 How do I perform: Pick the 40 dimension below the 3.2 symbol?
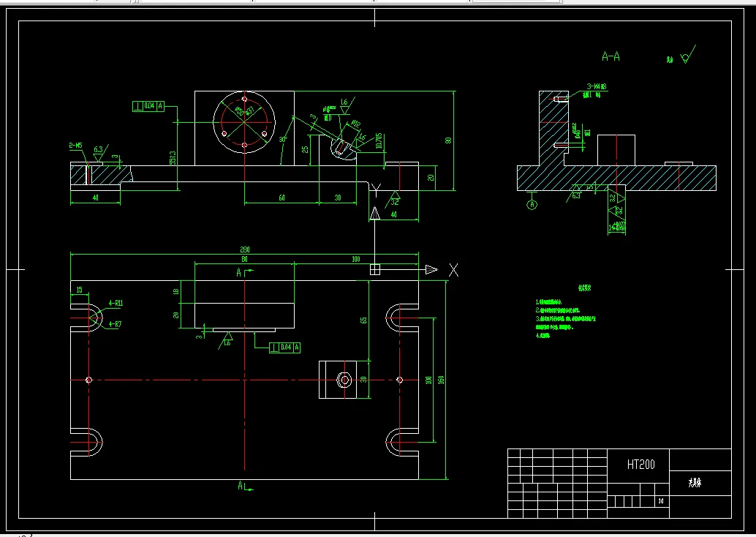coord(393,214)
